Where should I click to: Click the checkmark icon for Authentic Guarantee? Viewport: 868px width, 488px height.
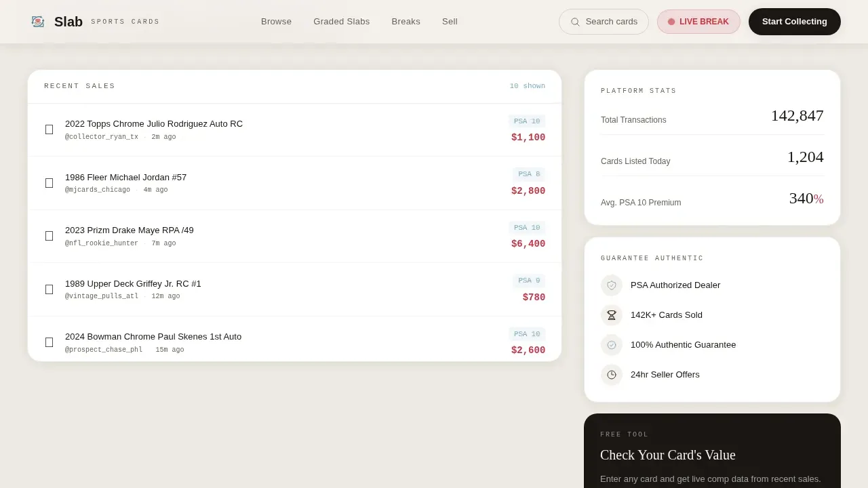[x=612, y=345]
